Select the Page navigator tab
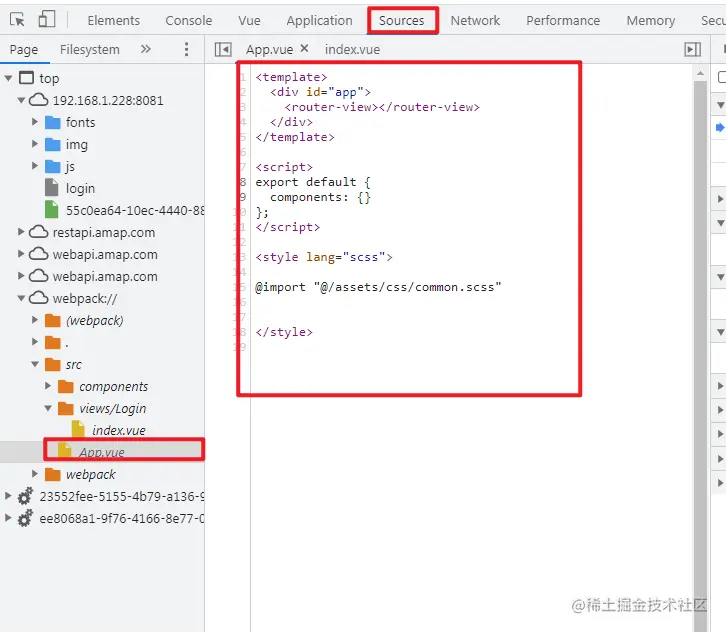Screen dimensions: 726x632 click(x=24, y=50)
